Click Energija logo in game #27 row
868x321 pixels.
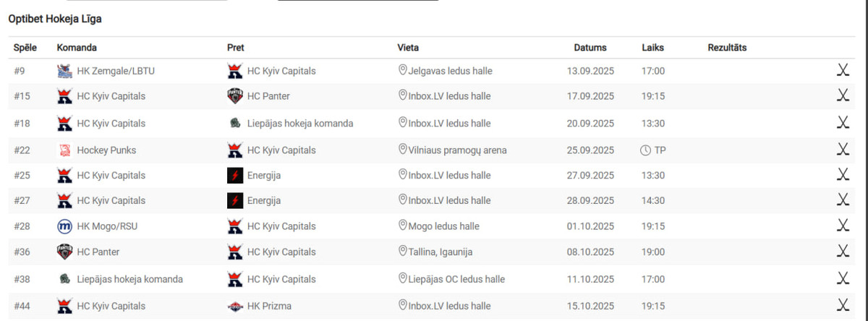(235, 200)
